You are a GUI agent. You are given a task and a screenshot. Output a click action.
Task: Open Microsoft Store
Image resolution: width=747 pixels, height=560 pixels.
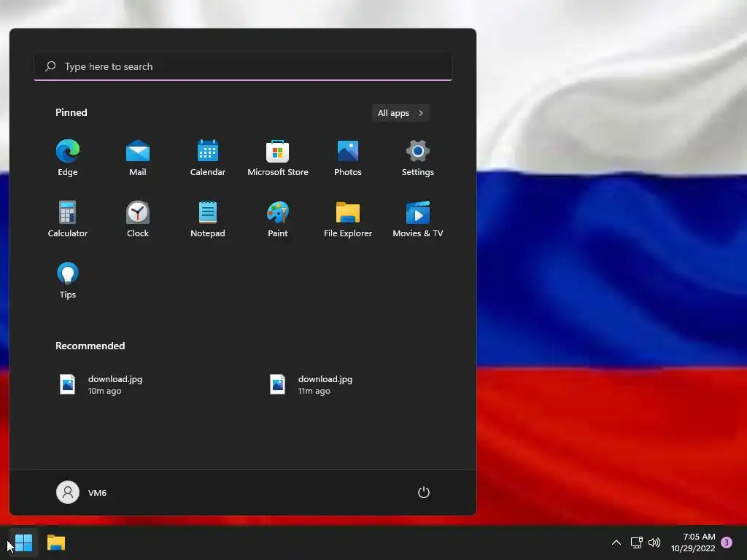[278, 158]
